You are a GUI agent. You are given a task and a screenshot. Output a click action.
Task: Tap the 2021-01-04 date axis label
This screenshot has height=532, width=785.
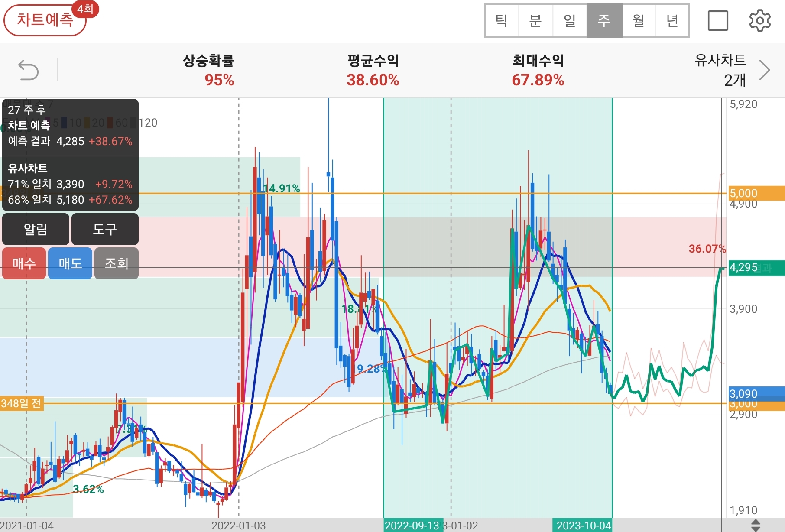27,526
